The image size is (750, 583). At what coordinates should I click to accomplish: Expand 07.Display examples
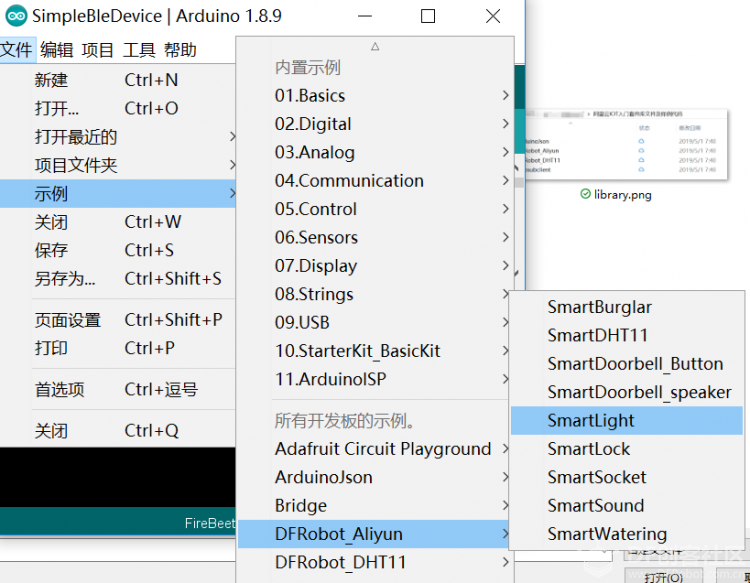click(x=375, y=265)
